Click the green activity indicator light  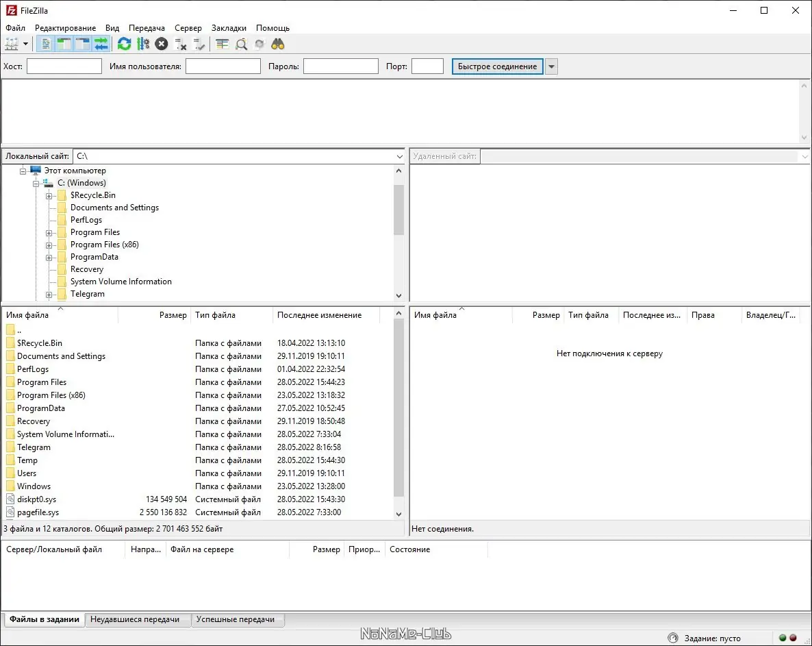(783, 638)
